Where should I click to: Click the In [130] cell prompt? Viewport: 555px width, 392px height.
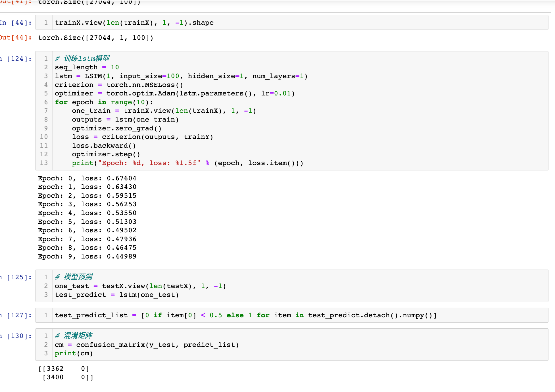tap(16, 336)
